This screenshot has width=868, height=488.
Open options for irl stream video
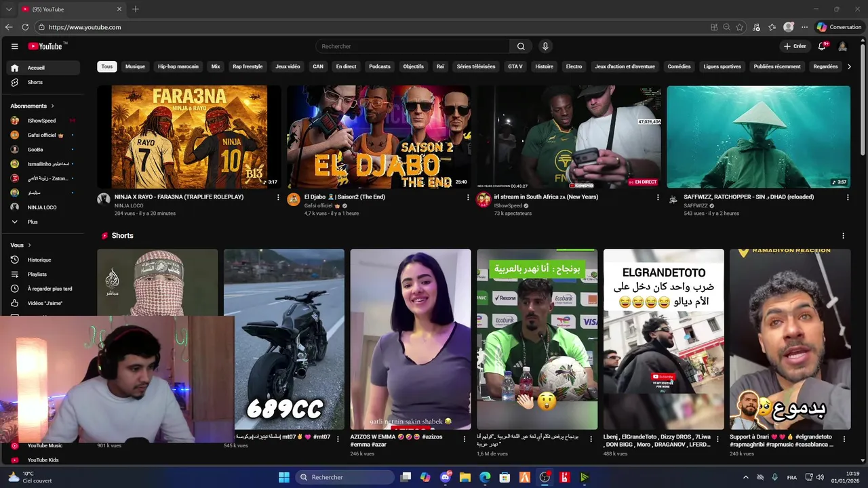(x=658, y=197)
